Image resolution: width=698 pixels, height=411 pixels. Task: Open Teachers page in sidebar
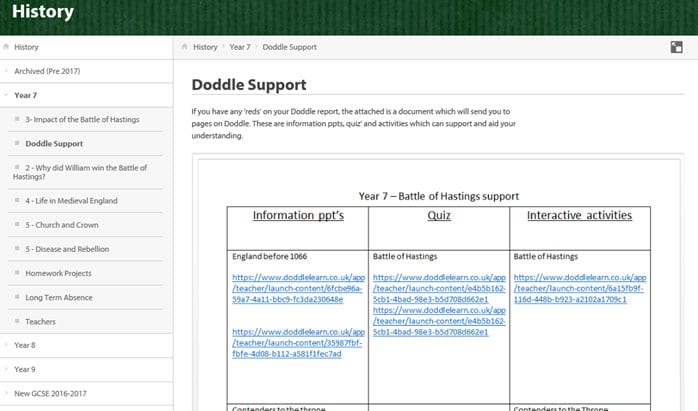40,321
